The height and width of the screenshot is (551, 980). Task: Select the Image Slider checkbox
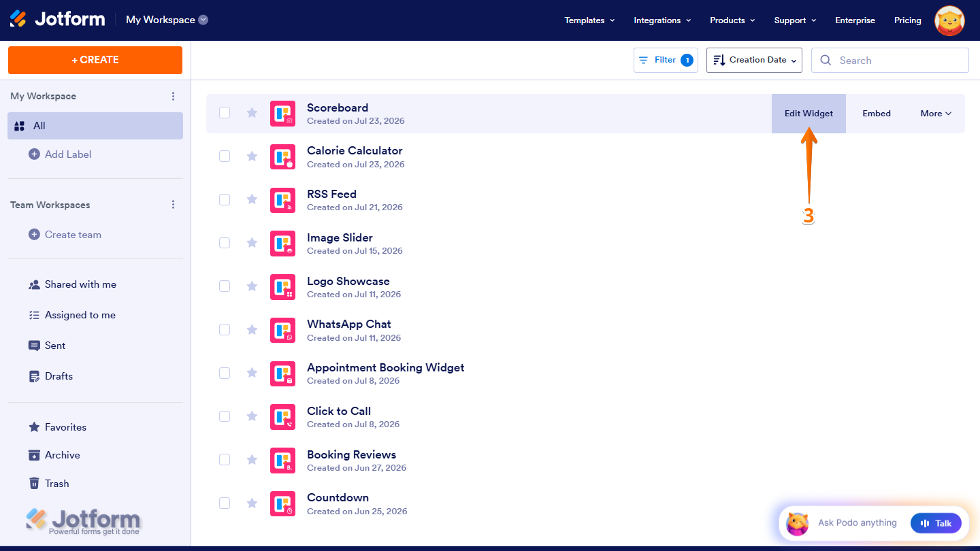[225, 243]
